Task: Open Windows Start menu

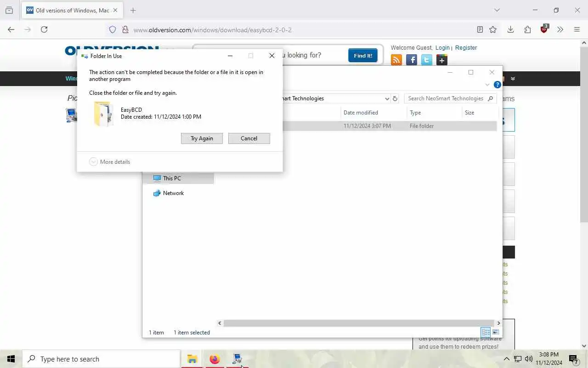Action: click(x=11, y=359)
